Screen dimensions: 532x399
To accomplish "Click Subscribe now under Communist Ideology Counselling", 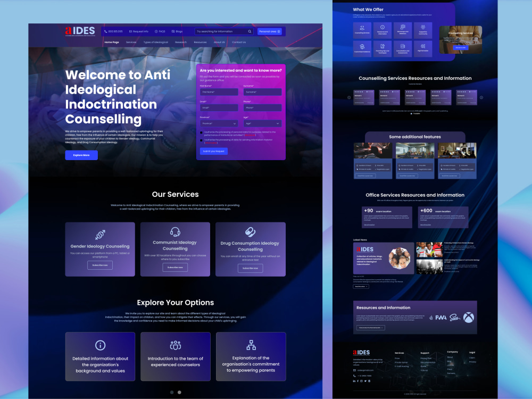I will coord(175,268).
